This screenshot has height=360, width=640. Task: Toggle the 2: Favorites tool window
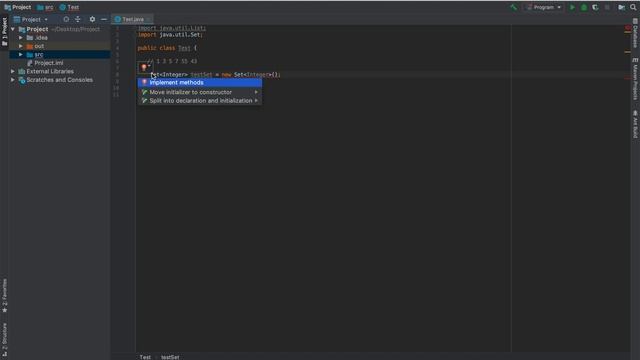click(x=4, y=296)
